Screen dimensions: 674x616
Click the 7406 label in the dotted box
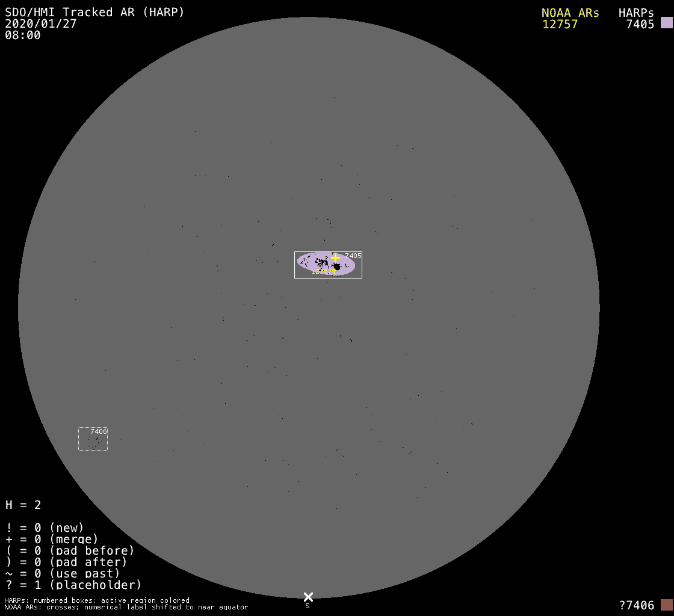coord(99,431)
